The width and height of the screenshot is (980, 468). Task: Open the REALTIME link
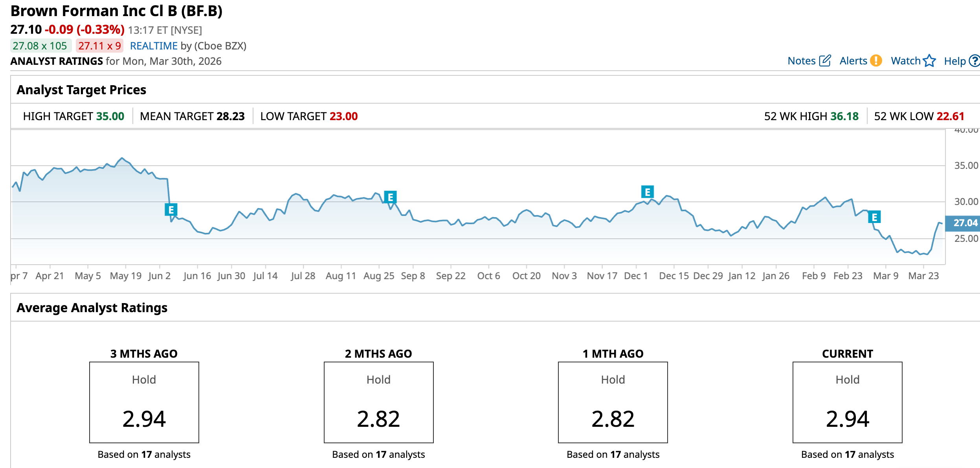[x=154, y=46]
